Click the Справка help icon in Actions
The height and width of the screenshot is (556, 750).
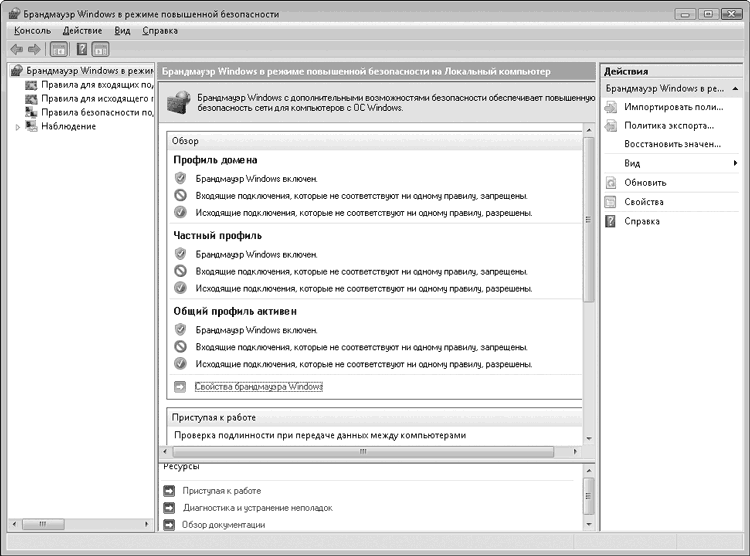[611, 221]
